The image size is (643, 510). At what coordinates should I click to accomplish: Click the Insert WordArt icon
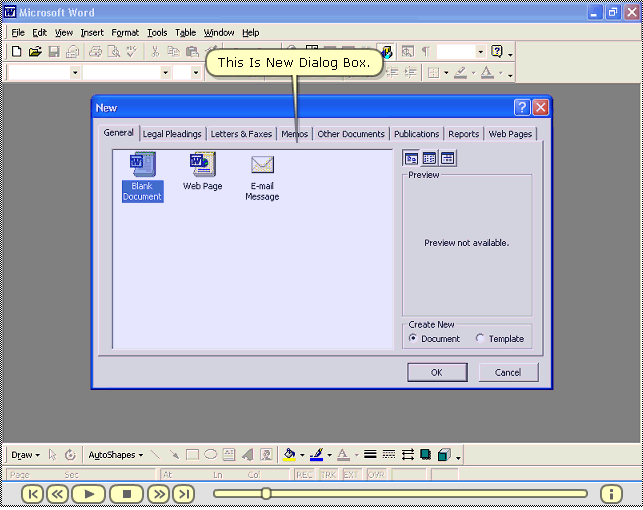point(248,455)
